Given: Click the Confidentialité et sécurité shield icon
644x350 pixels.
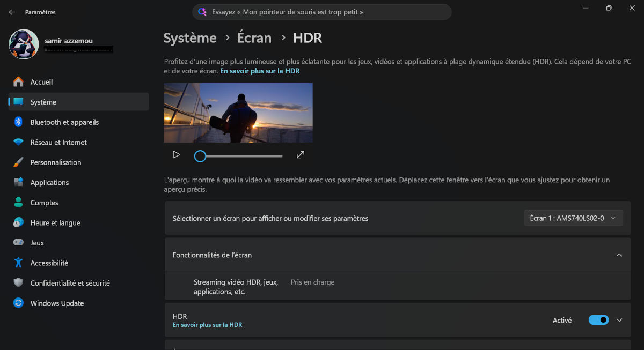Looking at the screenshot, I should click(x=18, y=283).
